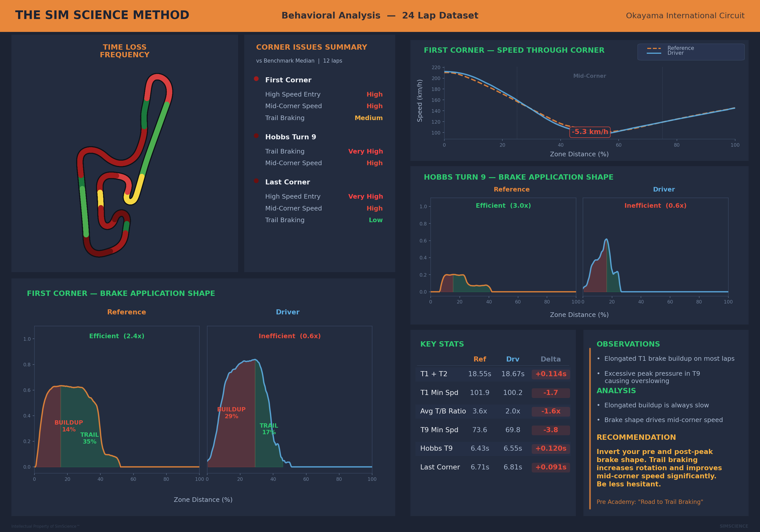
Task: Click 'TRAIL 17%' label in Driver chart
Action: (x=269, y=429)
